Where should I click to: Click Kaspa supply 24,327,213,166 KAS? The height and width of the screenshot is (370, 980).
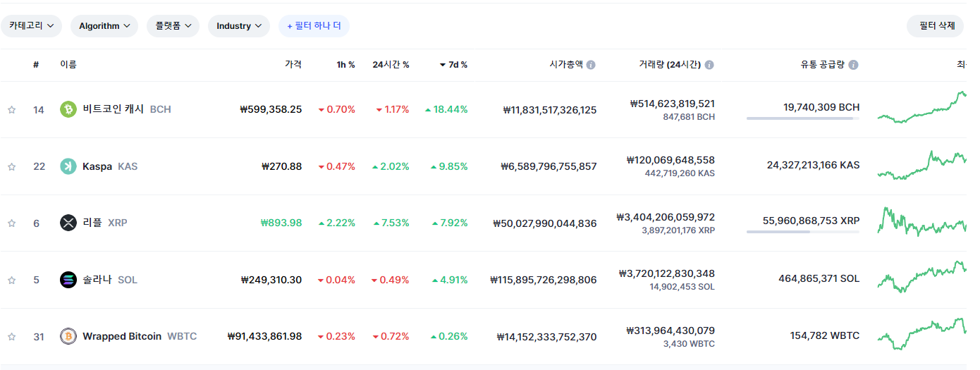click(x=814, y=165)
